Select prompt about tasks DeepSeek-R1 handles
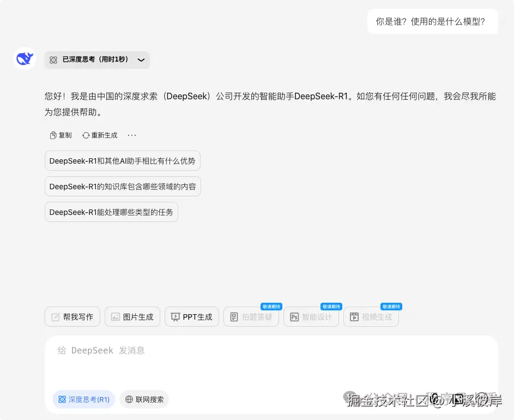Viewport: 514px width, 420px height. click(x=111, y=212)
